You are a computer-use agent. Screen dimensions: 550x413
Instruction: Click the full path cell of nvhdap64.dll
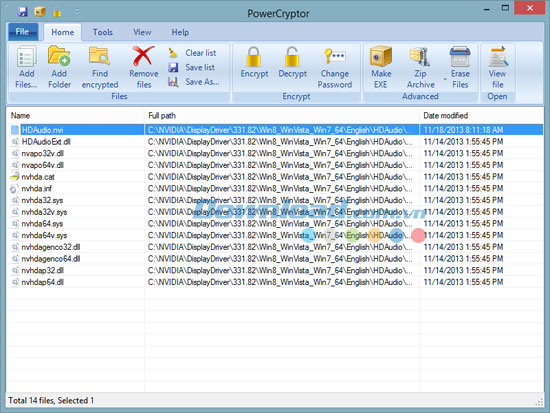(282, 282)
